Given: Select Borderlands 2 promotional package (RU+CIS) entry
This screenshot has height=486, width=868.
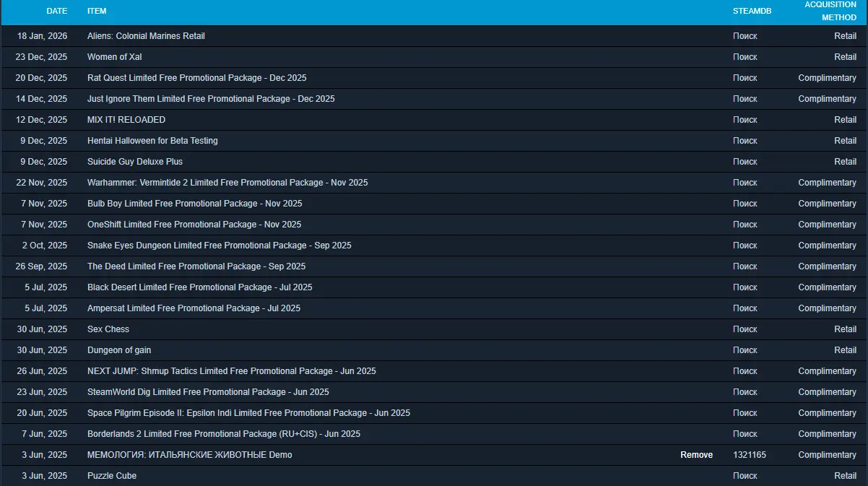Looking at the screenshot, I should click(x=224, y=434).
